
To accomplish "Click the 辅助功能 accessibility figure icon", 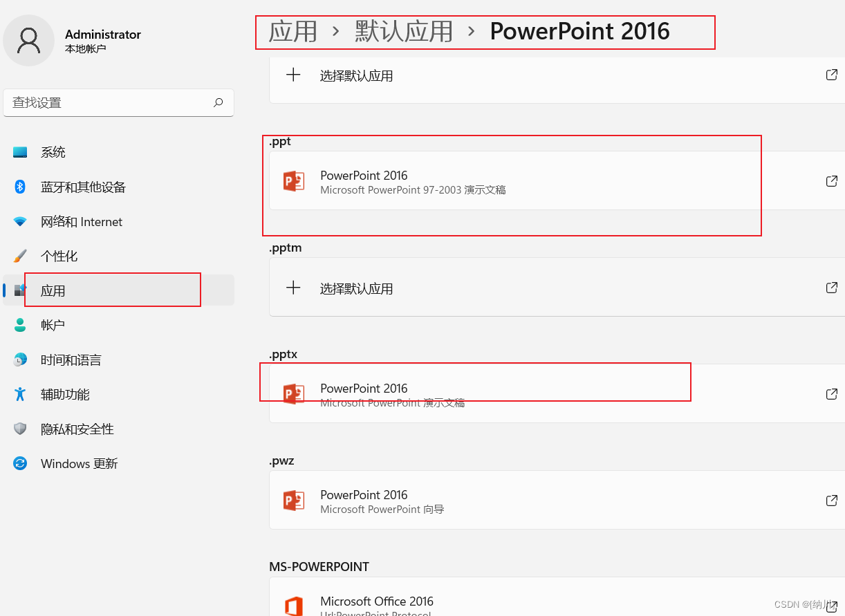I will tap(20, 394).
